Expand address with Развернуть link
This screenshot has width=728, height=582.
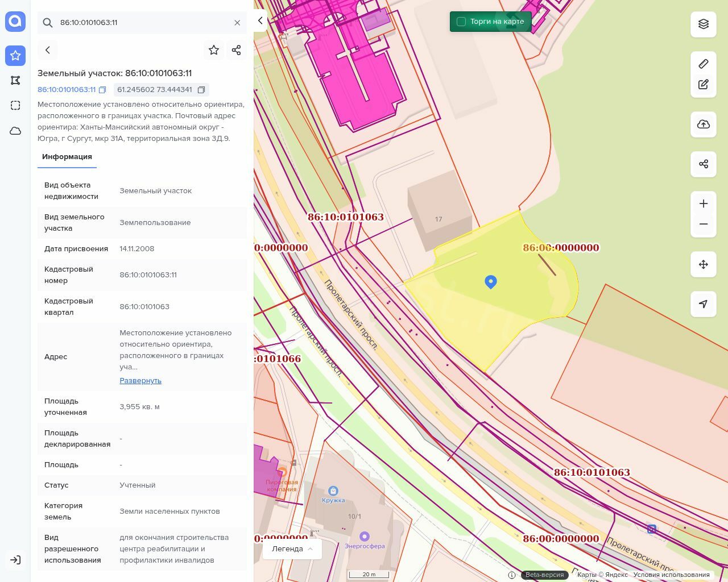(140, 381)
